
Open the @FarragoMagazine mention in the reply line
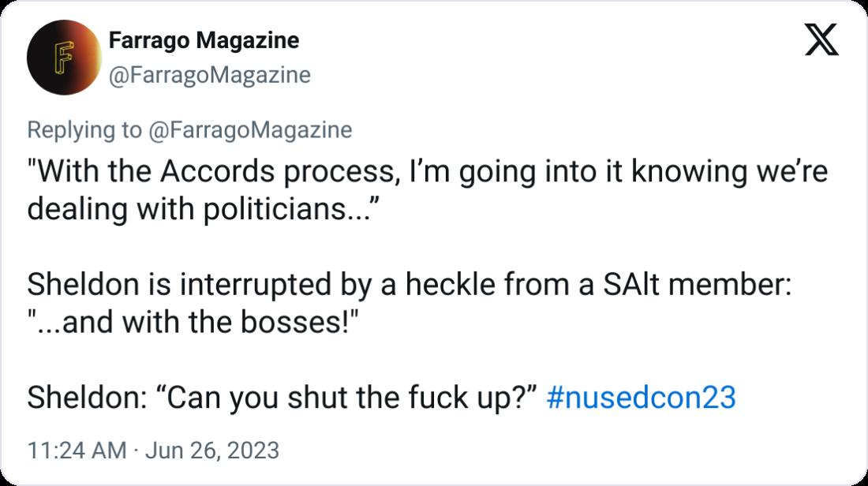[249, 130]
